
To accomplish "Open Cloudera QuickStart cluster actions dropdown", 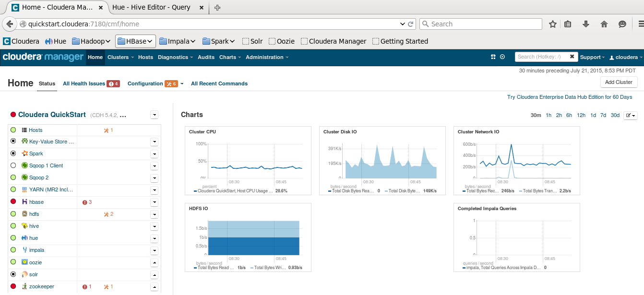I will coord(154,115).
